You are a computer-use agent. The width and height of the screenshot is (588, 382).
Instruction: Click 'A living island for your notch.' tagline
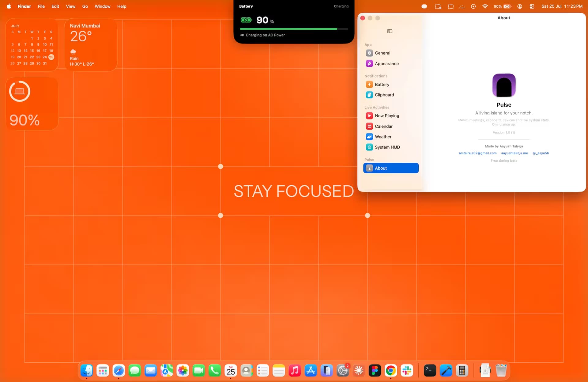[504, 113]
